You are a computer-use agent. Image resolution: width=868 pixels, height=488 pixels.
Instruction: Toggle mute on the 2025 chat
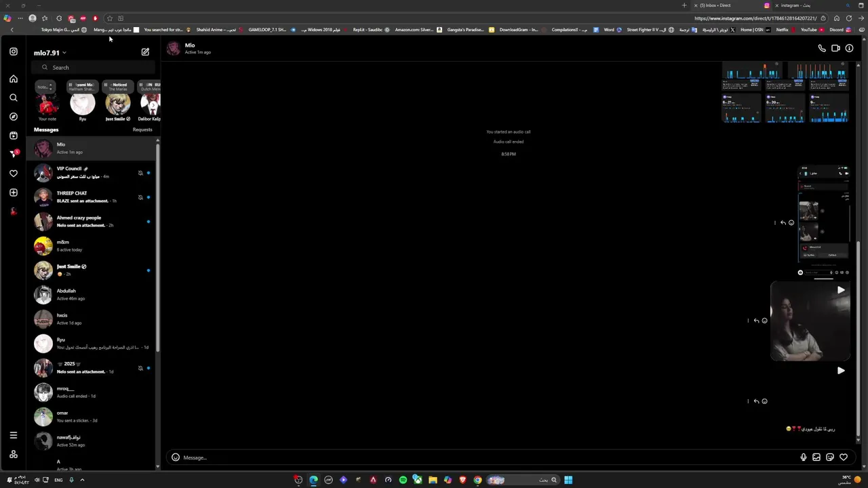pos(140,368)
